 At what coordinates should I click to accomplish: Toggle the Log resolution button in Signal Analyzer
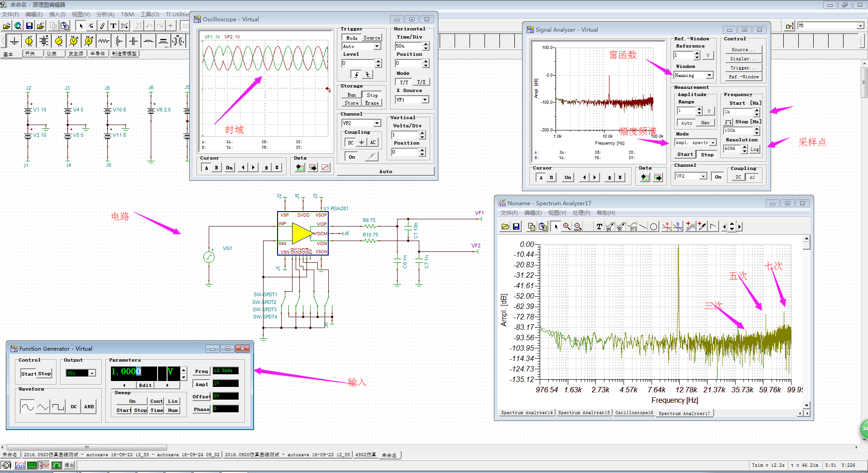pyautogui.click(x=754, y=149)
